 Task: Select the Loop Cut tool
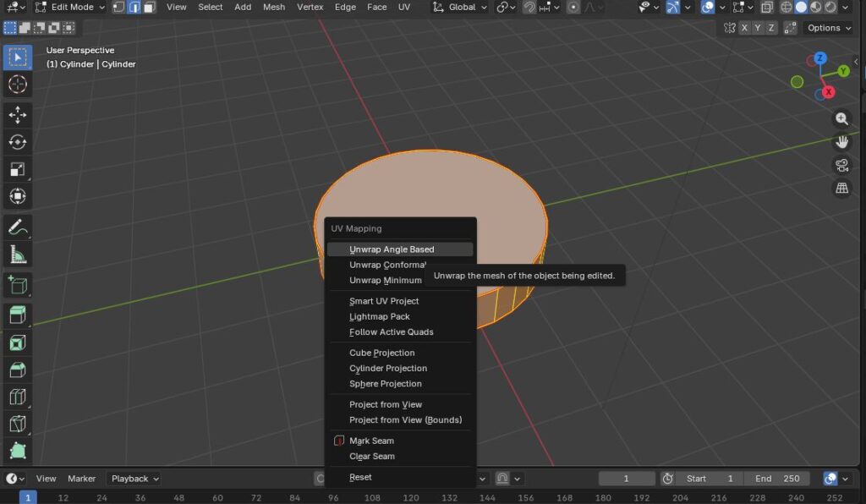[18, 397]
